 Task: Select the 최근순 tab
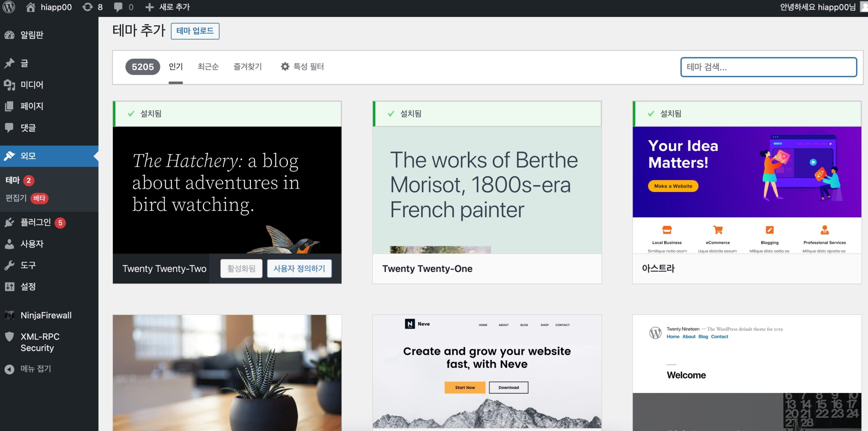(208, 66)
